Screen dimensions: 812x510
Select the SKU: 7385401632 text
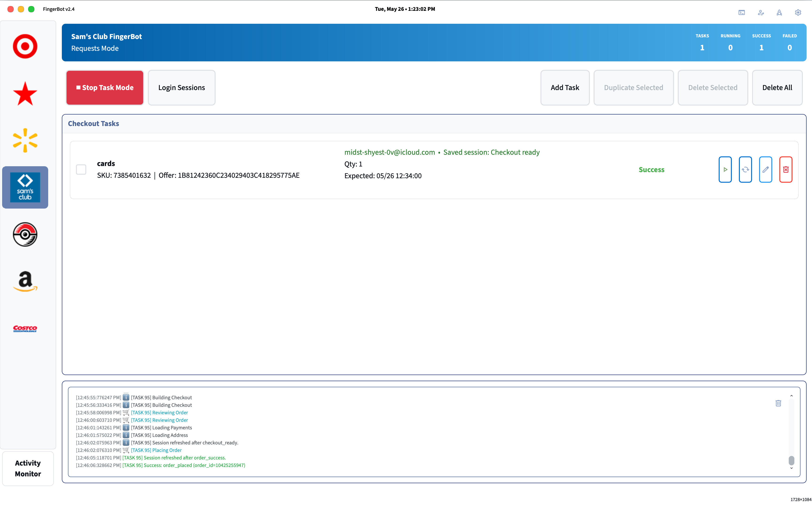coord(124,175)
